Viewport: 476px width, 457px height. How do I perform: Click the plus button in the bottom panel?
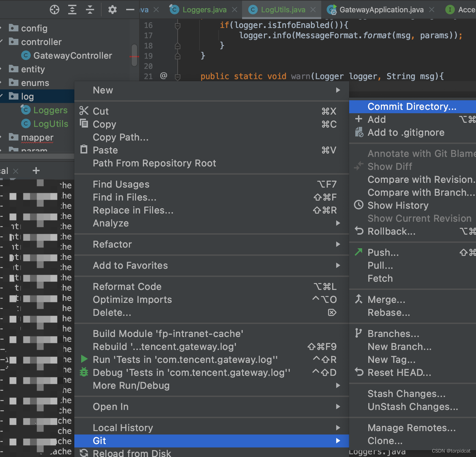[x=36, y=171]
